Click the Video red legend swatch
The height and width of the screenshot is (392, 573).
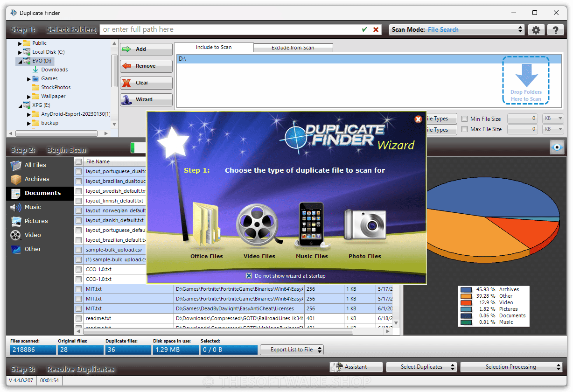pyautogui.click(x=466, y=303)
